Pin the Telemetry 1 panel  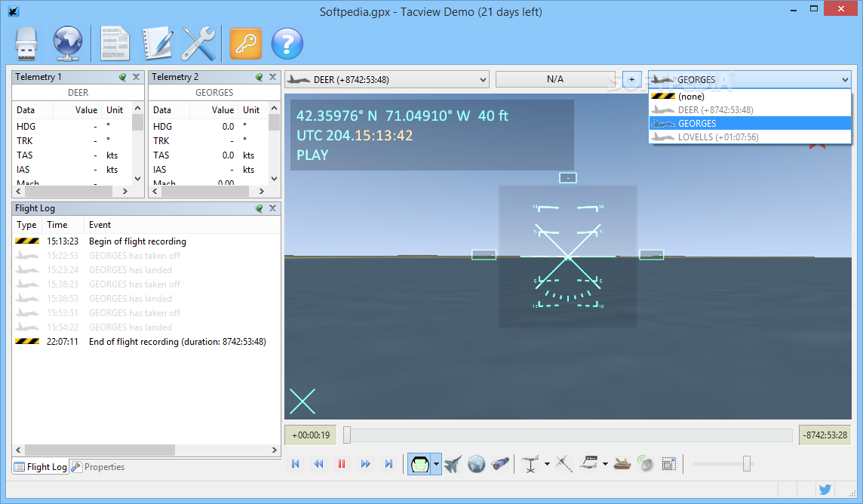[122, 77]
